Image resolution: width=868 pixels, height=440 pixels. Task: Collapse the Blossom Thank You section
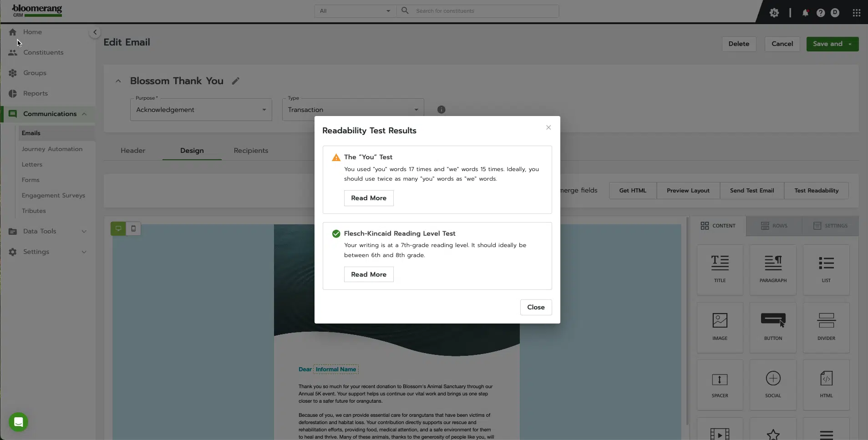[118, 81]
